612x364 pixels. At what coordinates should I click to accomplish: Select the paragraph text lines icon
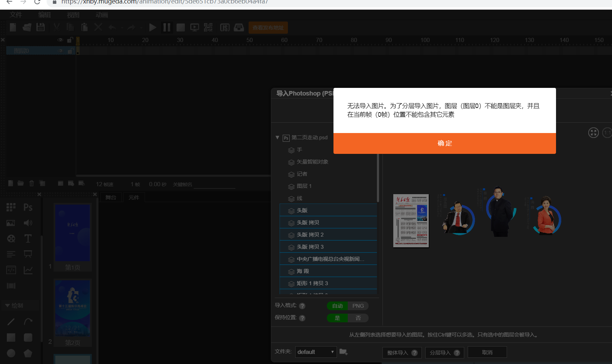[11, 254]
